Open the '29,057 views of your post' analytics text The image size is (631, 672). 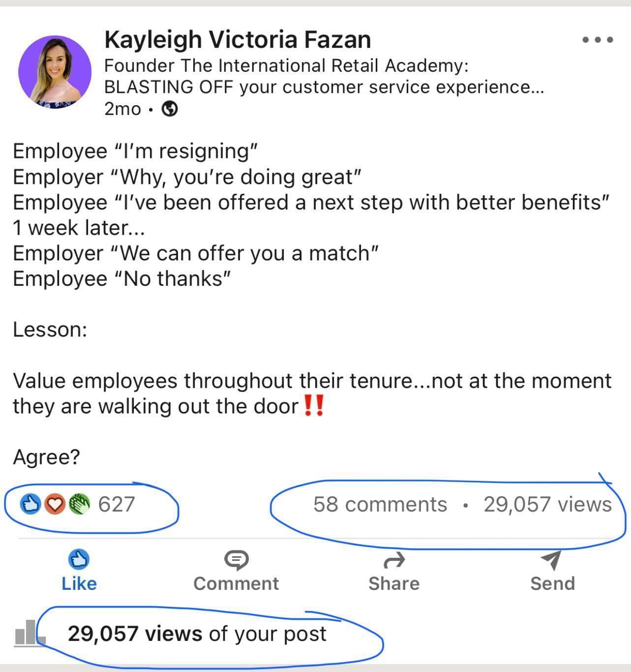pyautogui.click(x=197, y=634)
